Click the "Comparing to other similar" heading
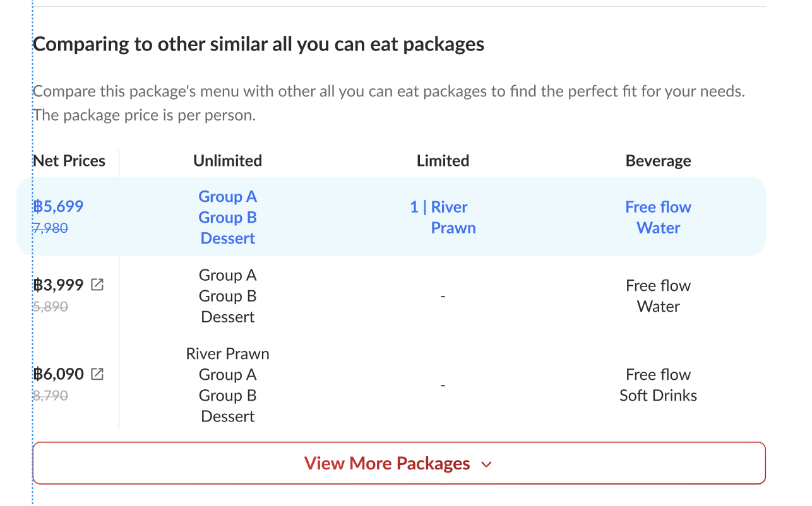 coord(258,44)
